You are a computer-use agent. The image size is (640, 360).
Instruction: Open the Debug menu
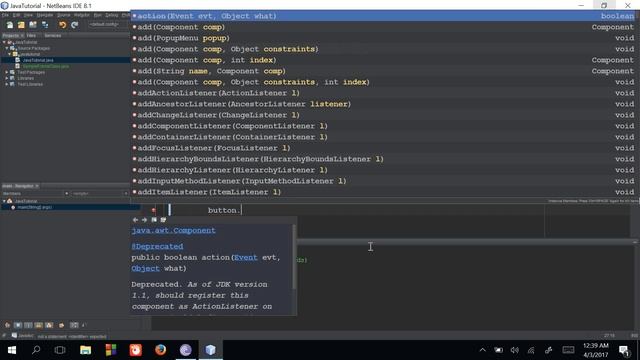tap(111, 15)
